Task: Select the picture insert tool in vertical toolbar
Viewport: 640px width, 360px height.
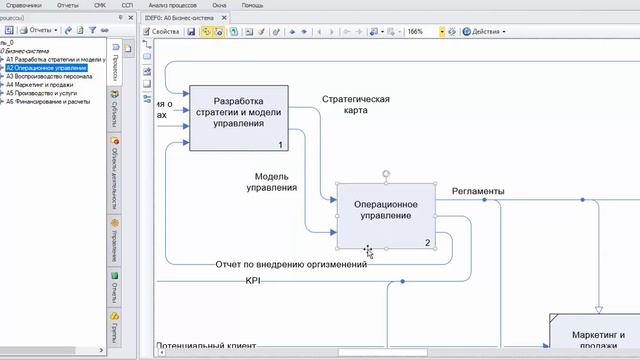Action: (147, 71)
